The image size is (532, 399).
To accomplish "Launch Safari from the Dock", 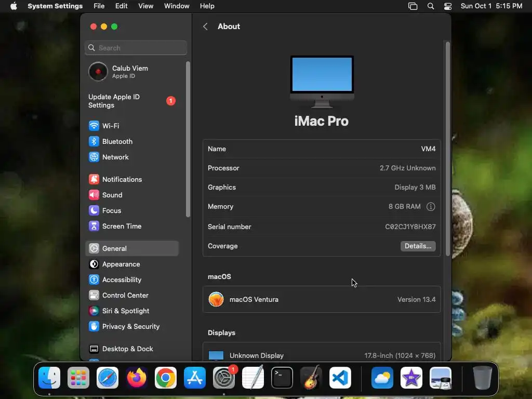I will click(x=108, y=378).
